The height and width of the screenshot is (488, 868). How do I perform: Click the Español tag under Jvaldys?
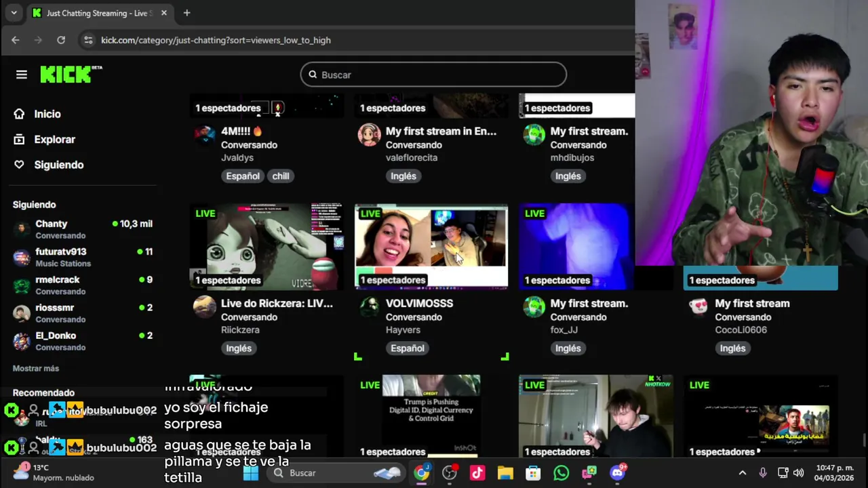pos(243,176)
